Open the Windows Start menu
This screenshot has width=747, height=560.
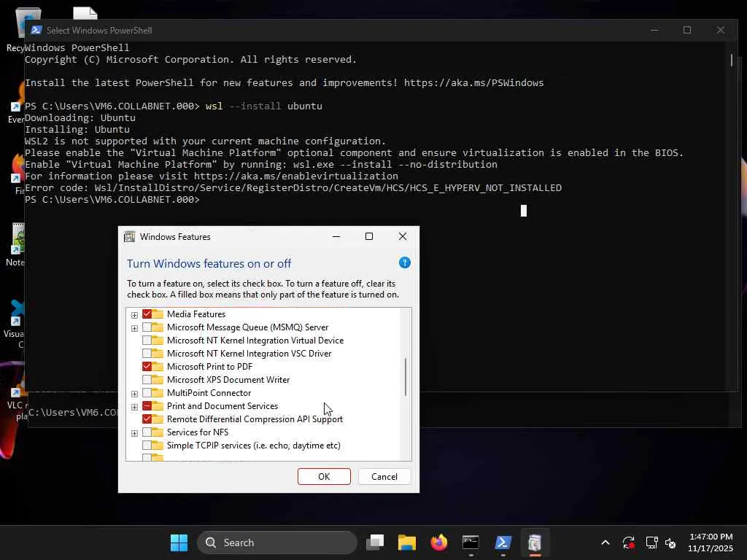(x=179, y=542)
